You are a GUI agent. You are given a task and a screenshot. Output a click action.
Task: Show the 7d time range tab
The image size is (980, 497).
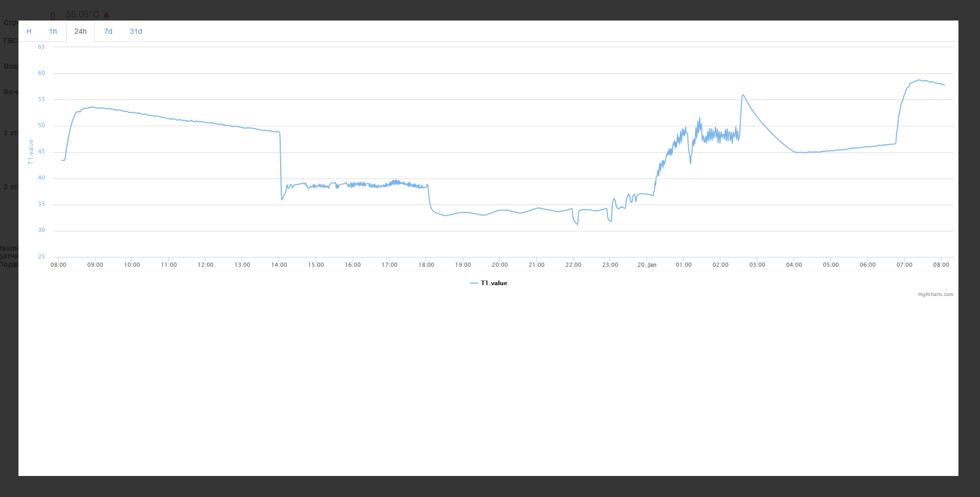[x=108, y=31]
